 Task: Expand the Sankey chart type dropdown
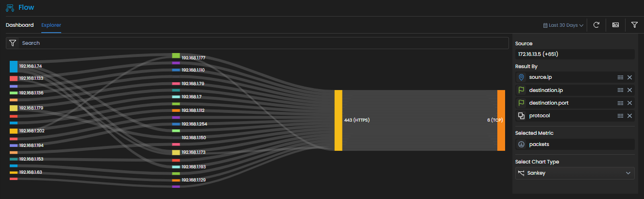(575, 173)
